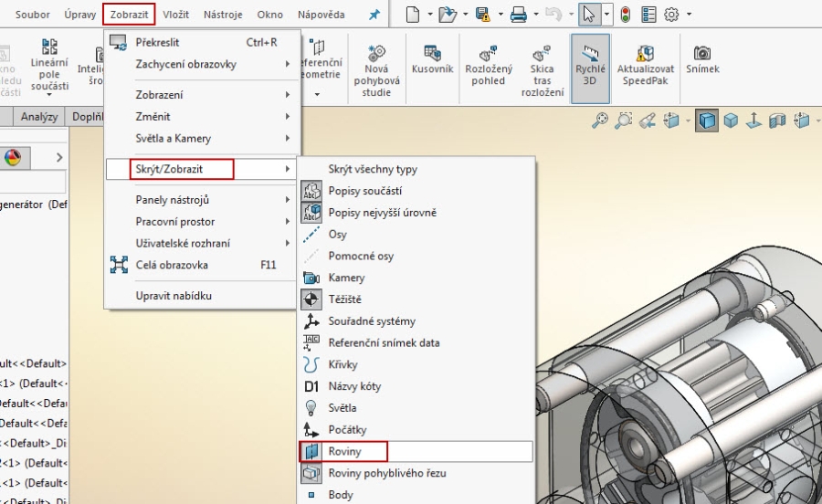This screenshot has width=822, height=504.
Task: Click the print icon in top toolbar
Action: (x=519, y=15)
